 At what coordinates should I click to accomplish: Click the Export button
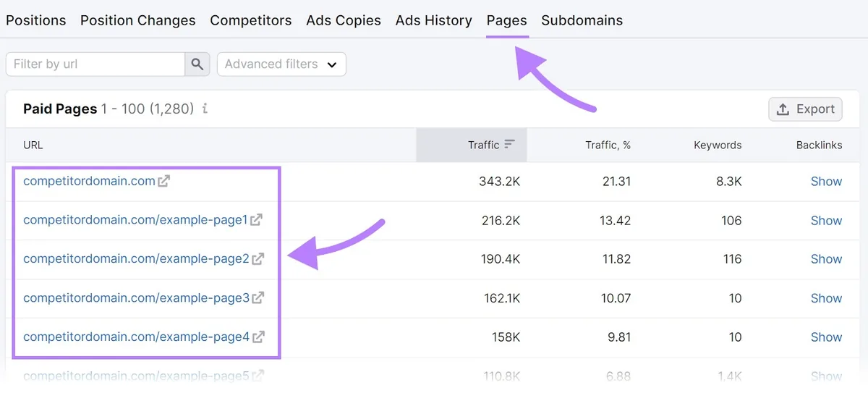(806, 109)
